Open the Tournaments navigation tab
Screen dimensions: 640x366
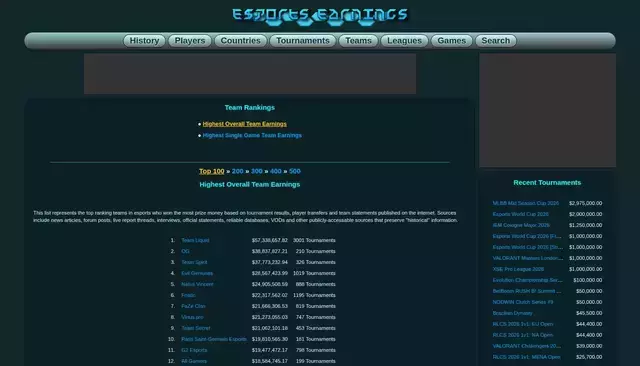click(302, 41)
